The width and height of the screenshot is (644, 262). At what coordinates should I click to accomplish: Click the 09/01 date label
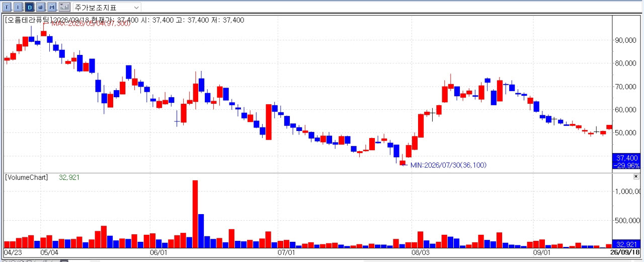[541, 252]
